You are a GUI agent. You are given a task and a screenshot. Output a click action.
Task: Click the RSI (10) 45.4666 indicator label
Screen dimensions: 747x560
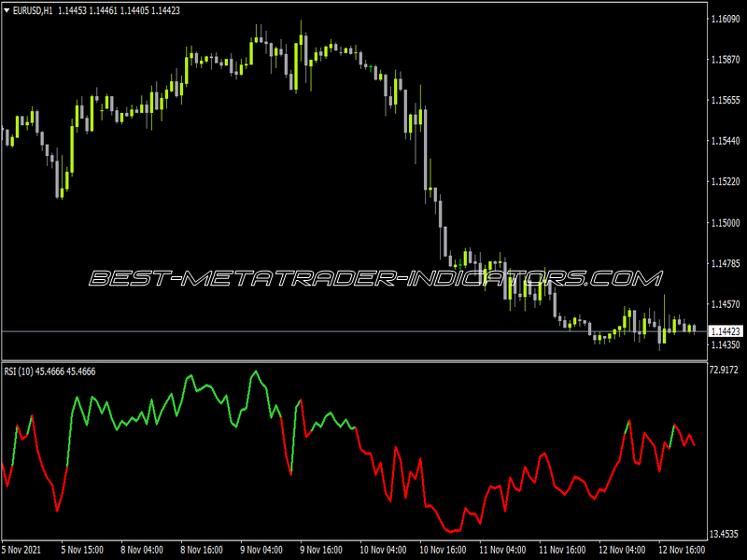coord(49,371)
